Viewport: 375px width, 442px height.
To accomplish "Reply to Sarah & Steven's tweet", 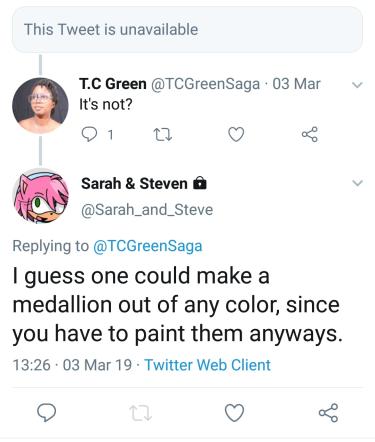I will (46, 412).
